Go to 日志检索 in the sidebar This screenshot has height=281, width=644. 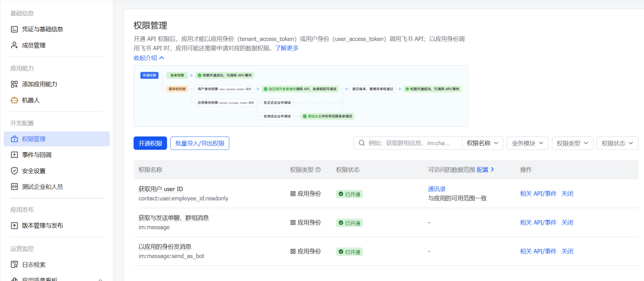pyautogui.click(x=34, y=265)
